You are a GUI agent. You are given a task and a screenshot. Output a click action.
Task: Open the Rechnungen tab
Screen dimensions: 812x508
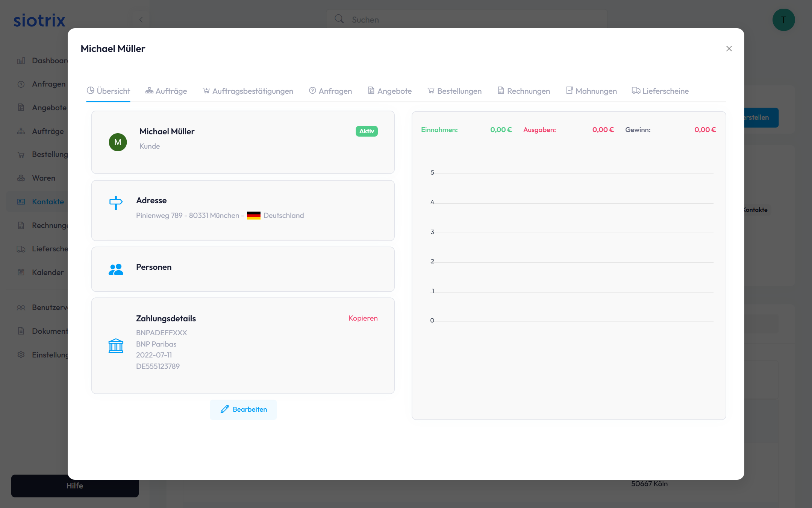click(x=524, y=91)
